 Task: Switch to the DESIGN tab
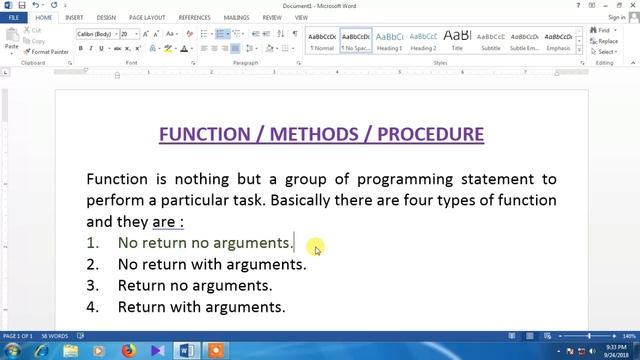106,18
